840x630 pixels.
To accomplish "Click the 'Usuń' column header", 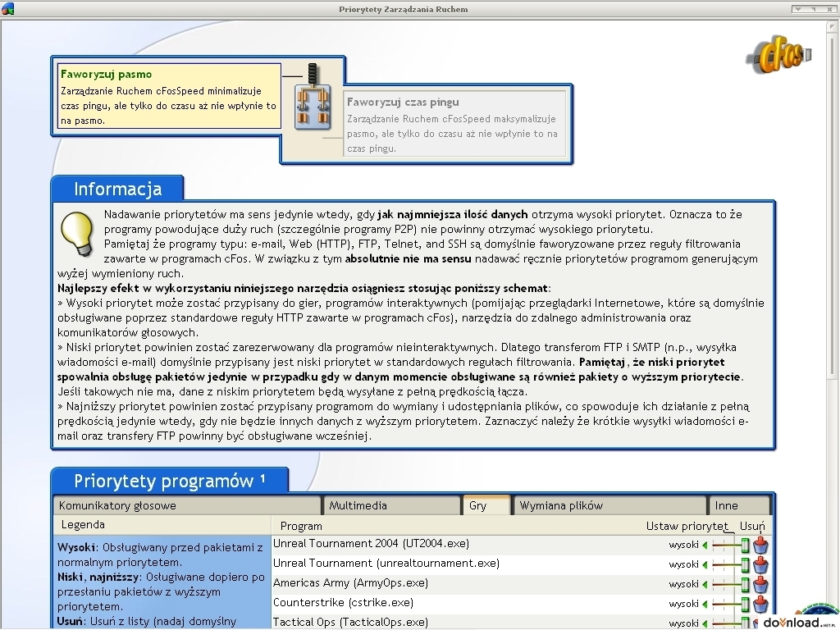I will tap(752, 526).
